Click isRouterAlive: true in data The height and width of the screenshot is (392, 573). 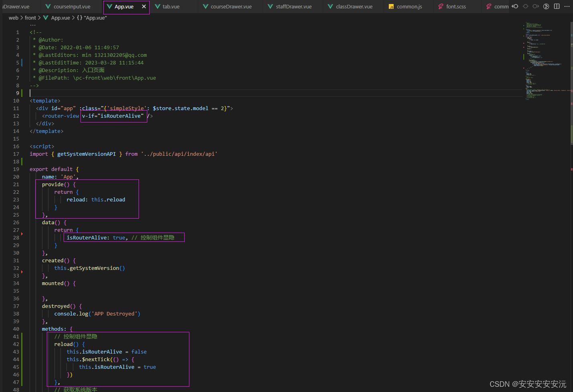[96, 237]
